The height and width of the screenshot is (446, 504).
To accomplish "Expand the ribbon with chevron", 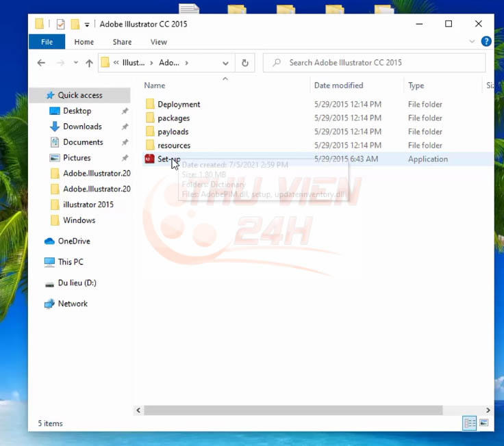I will [x=472, y=42].
